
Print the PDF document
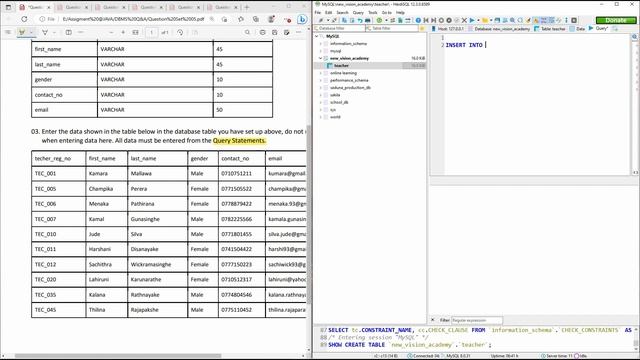click(262, 32)
